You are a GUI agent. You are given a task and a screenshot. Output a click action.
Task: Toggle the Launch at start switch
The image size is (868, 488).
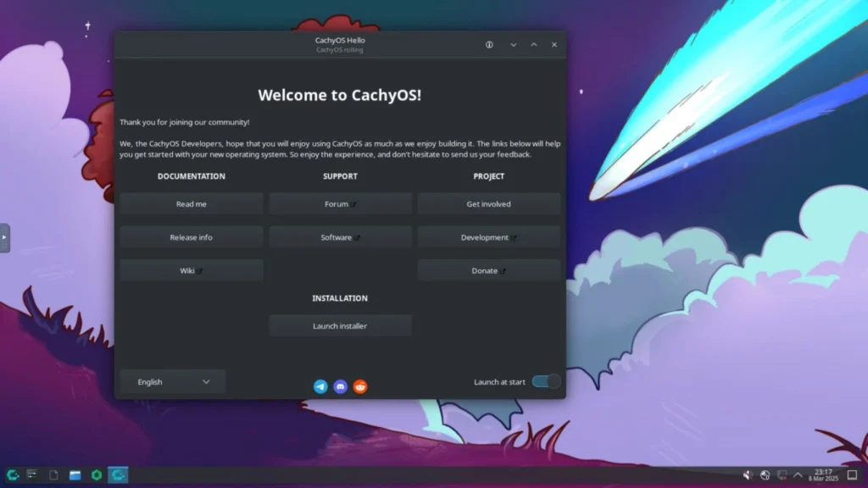point(546,381)
